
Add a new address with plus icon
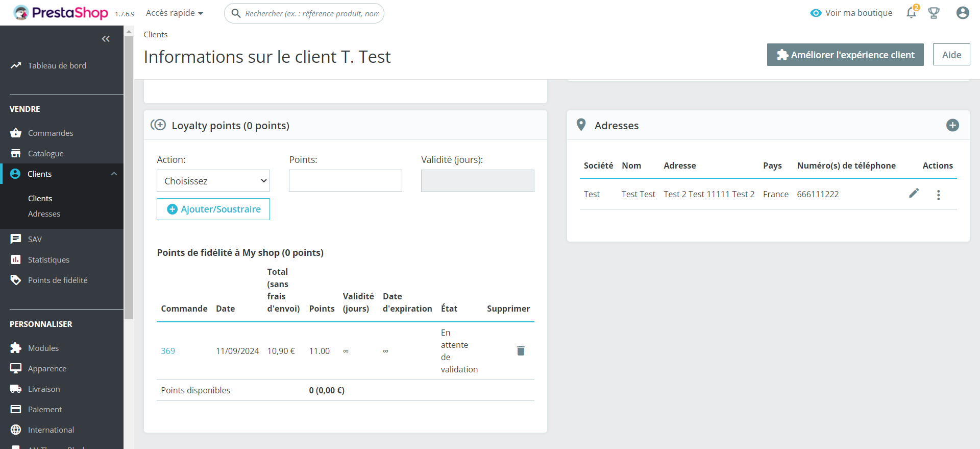pos(952,125)
